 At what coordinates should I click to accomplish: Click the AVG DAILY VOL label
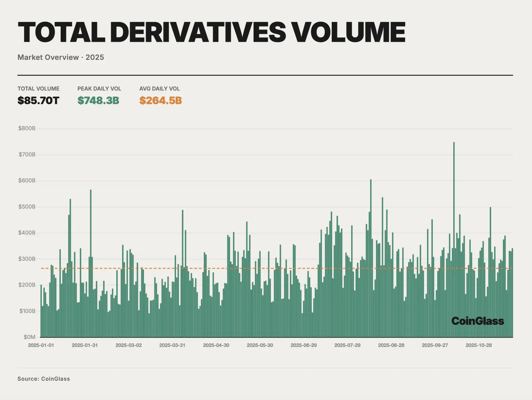coord(160,89)
